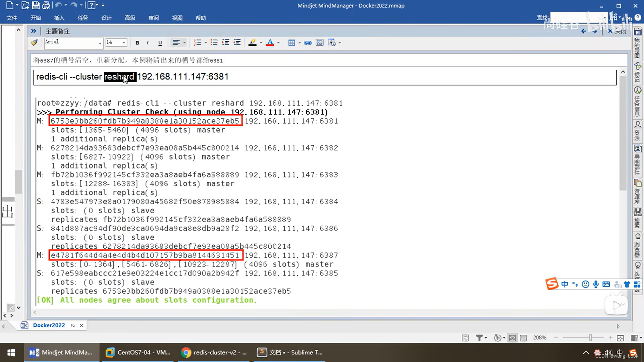This screenshot has height=362, width=644.
Task: Click the zoom slider handle in the status bar
Action: (590, 338)
